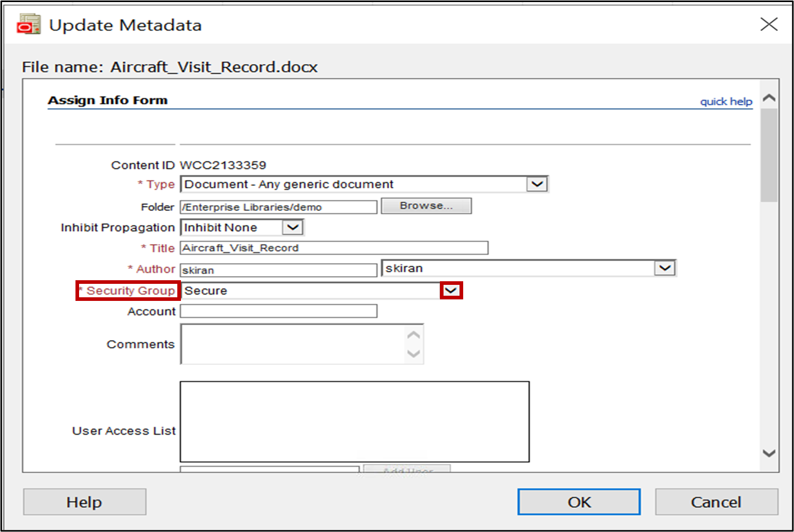Click the Author text field
The height and width of the screenshot is (532, 794).
[278, 270]
